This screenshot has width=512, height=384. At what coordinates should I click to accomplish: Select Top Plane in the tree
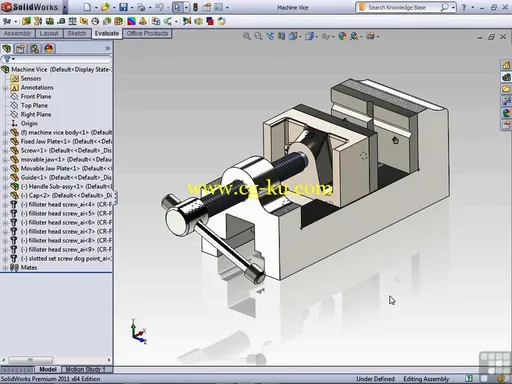[34, 105]
